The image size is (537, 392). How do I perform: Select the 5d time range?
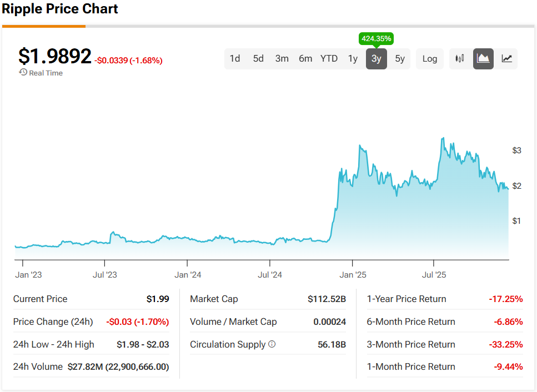click(258, 59)
